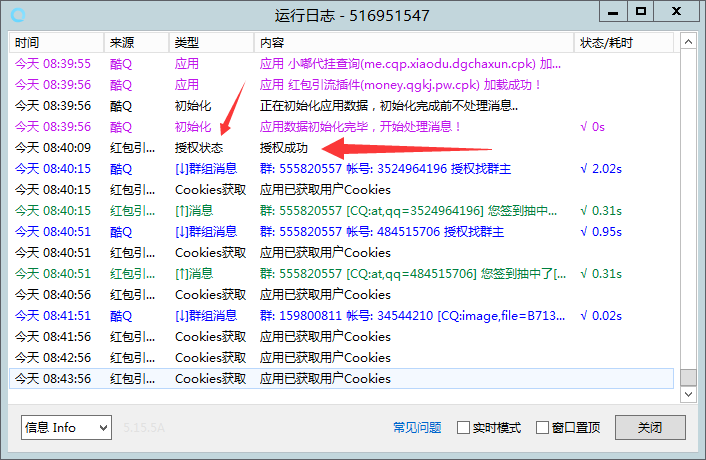This screenshot has width=706, height=460.
Task: Select the CQ:at,qq=484515706 sent message row
Action: [x=341, y=274]
